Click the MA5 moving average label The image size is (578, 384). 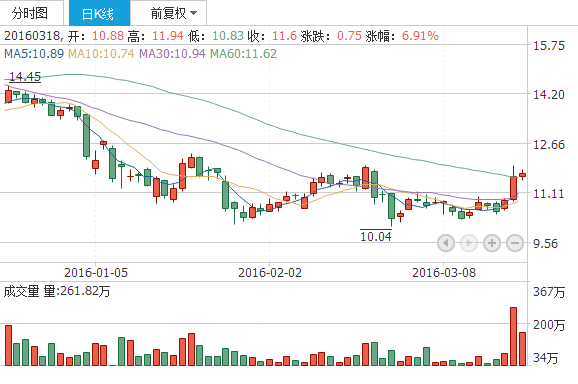click(34, 54)
